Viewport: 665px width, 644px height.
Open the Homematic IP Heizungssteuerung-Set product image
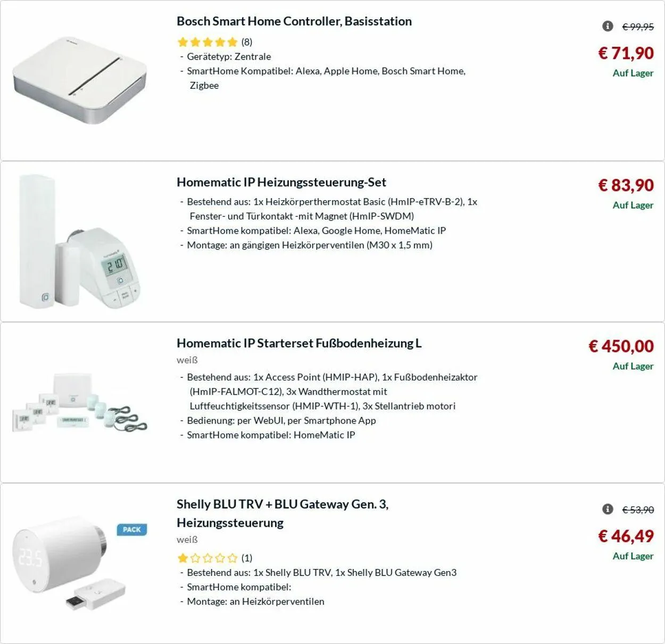point(80,242)
